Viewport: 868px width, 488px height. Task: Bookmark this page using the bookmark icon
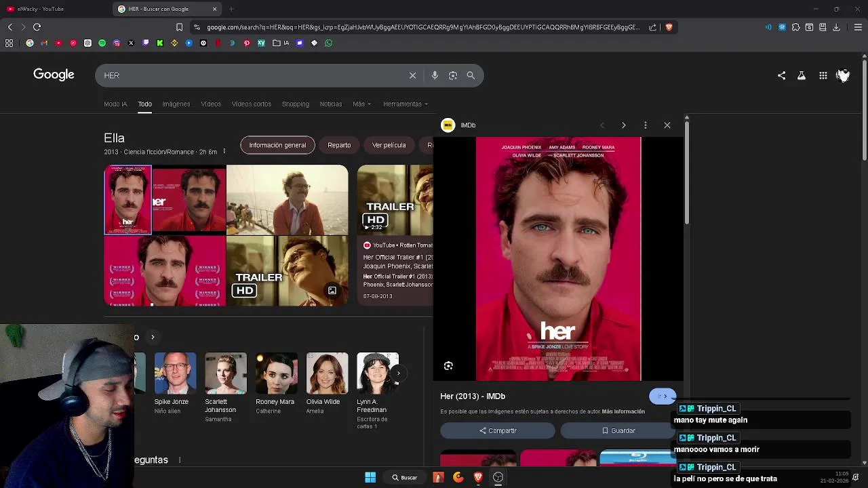[x=179, y=27]
